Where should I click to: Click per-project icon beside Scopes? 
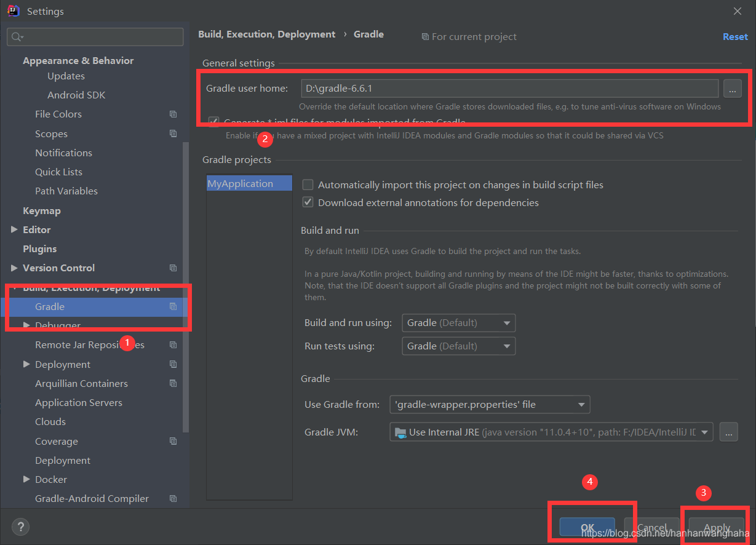173,133
